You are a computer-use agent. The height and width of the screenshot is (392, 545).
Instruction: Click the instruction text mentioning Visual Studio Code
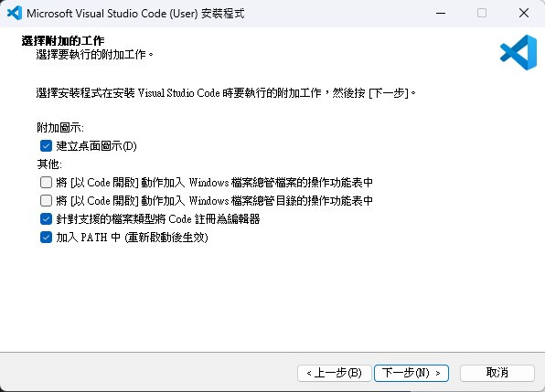tap(226, 93)
